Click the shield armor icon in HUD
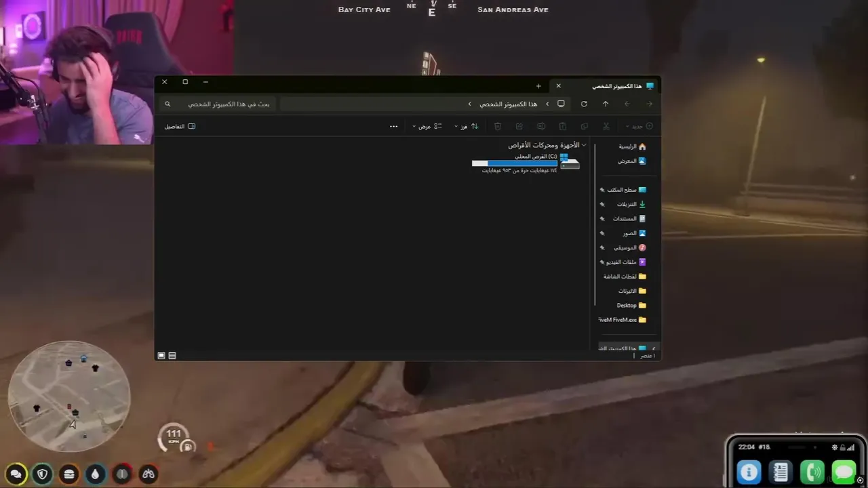868x488 pixels. point(43,474)
